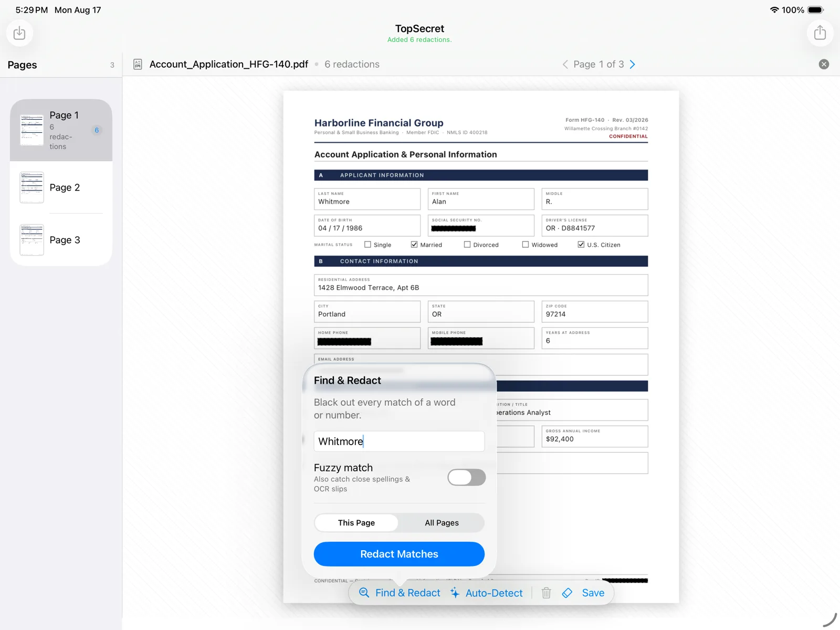Tap the Wi-Fi status icon

(x=774, y=10)
